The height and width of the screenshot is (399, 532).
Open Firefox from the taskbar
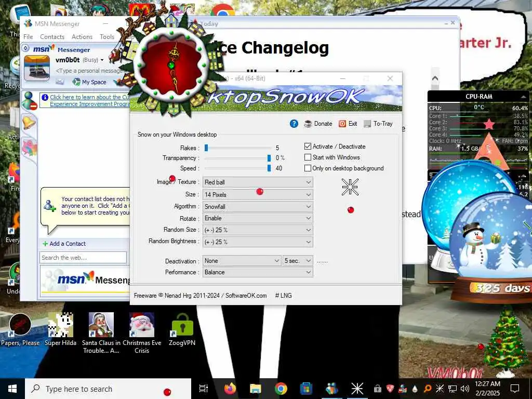[230, 389]
